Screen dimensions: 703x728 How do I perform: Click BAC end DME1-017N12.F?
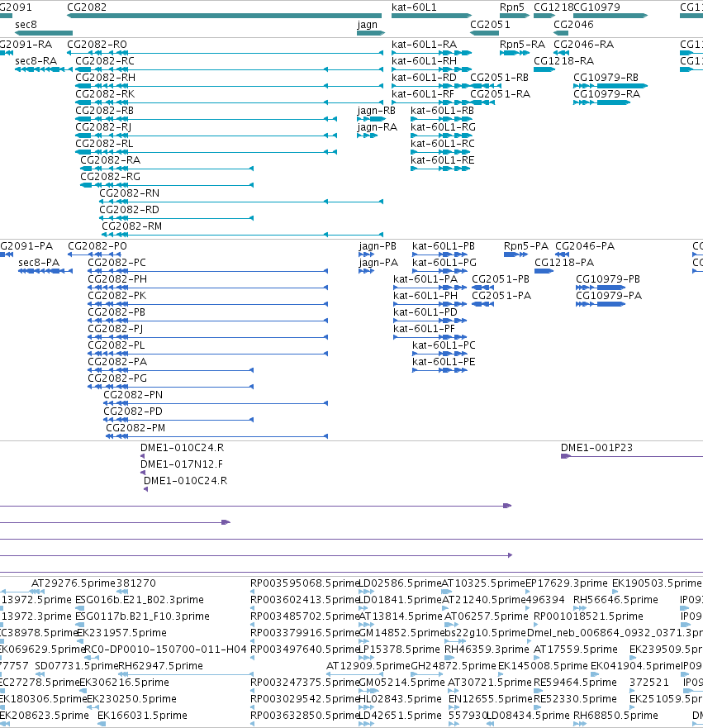pos(143,473)
